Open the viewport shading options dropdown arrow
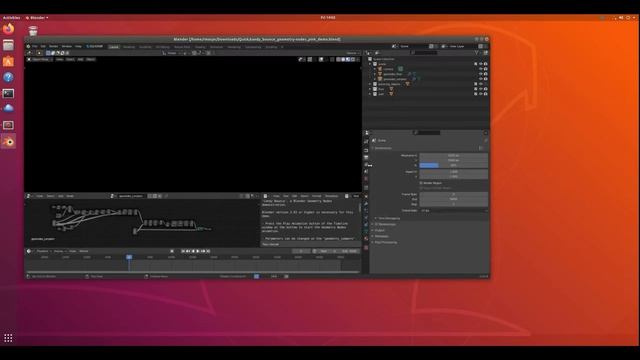The width and height of the screenshot is (640, 360). pyautogui.click(x=358, y=59)
